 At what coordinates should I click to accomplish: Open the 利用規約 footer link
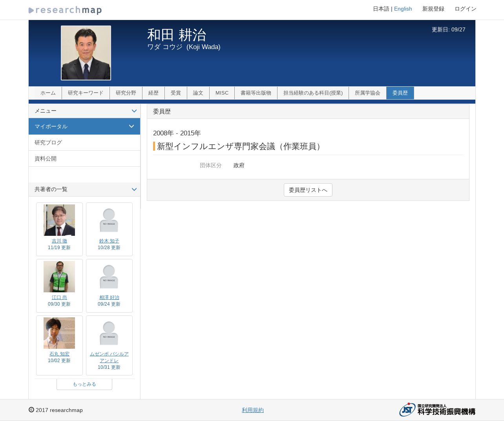(x=252, y=410)
